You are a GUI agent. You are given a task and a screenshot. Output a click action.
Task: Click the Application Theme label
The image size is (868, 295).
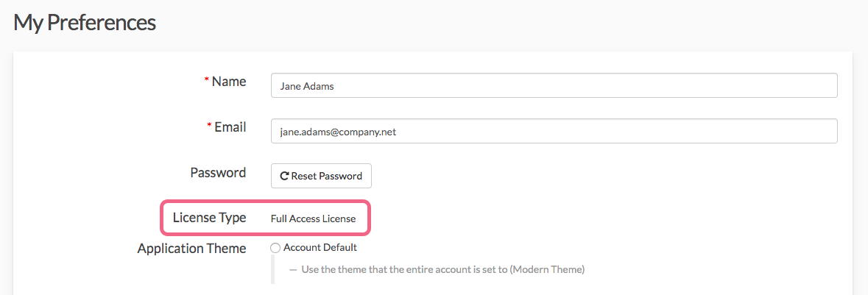click(191, 249)
